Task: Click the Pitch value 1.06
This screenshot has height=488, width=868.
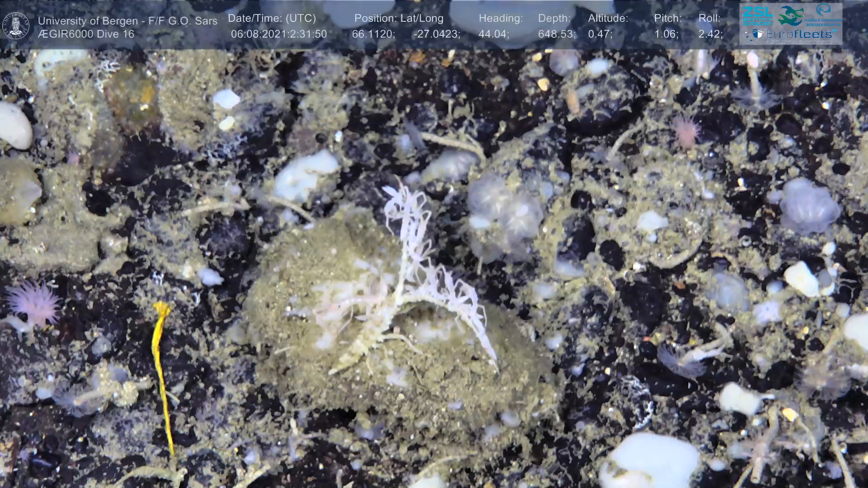Action: point(666,34)
